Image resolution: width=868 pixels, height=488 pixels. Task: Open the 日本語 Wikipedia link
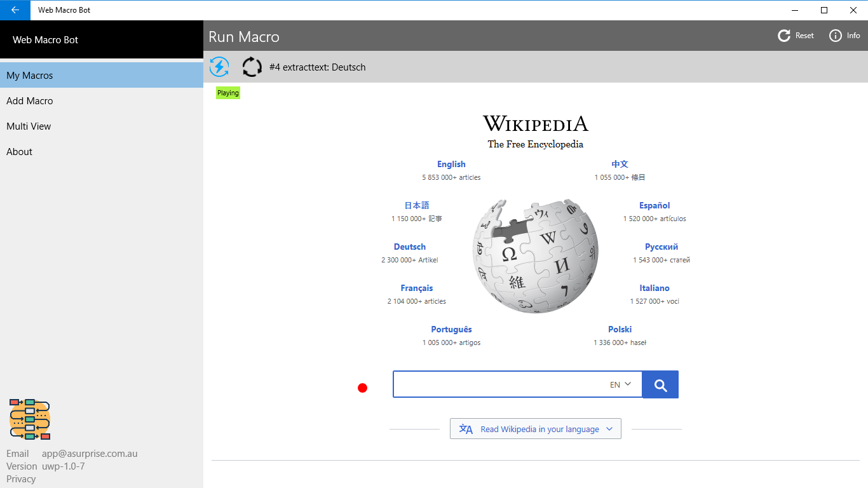click(417, 205)
